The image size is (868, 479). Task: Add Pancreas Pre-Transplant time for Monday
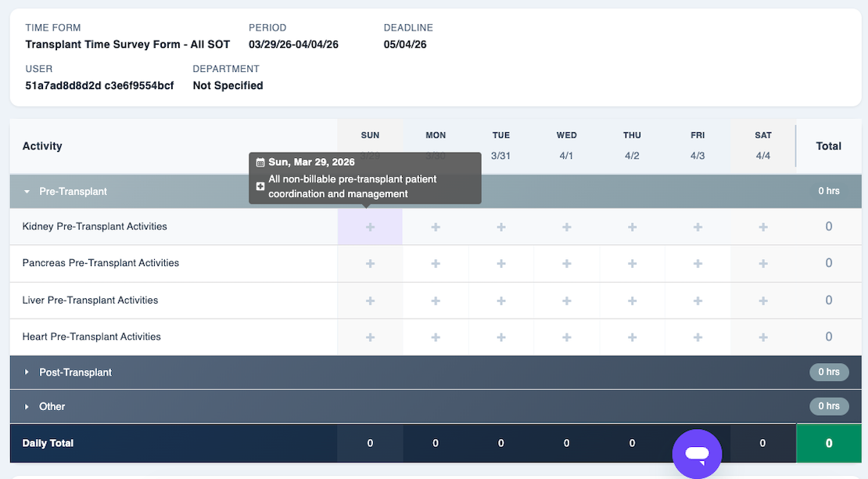(436, 264)
